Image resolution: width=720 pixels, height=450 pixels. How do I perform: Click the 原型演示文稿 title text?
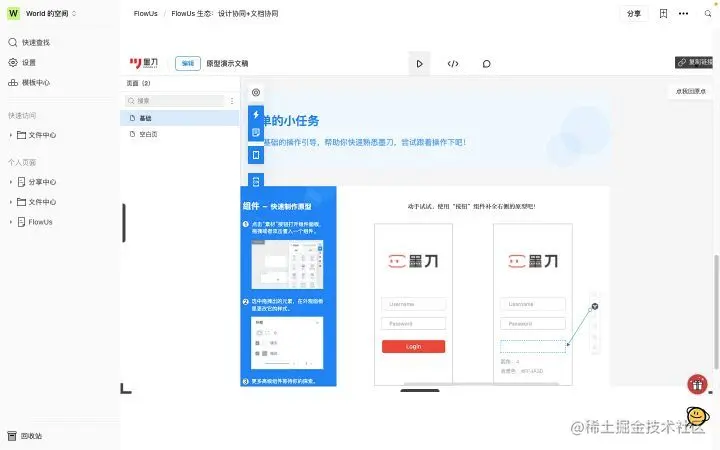[227, 63]
